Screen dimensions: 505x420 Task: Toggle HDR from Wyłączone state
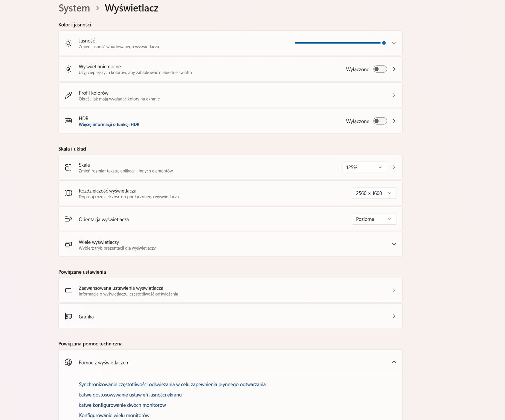[x=380, y=121]
